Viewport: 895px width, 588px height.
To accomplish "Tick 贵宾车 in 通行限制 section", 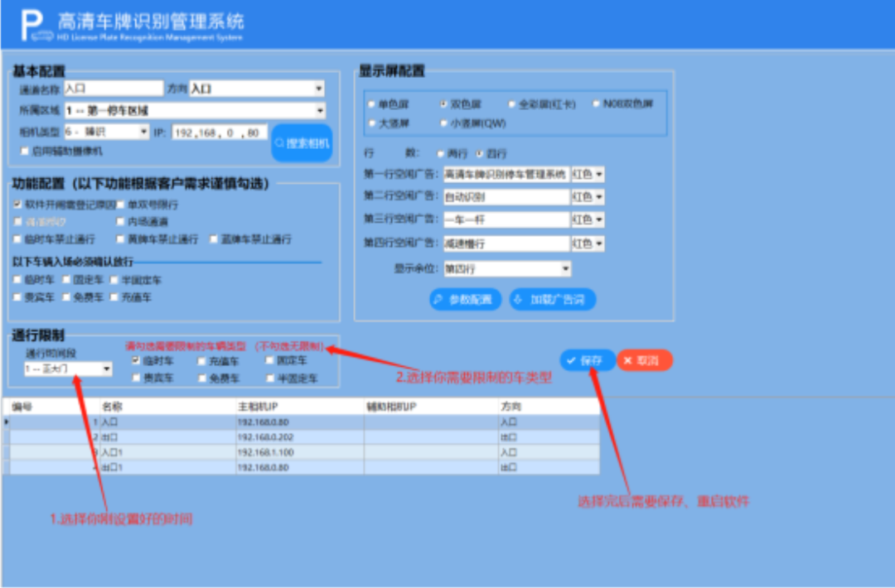I will tap(136, 378).
